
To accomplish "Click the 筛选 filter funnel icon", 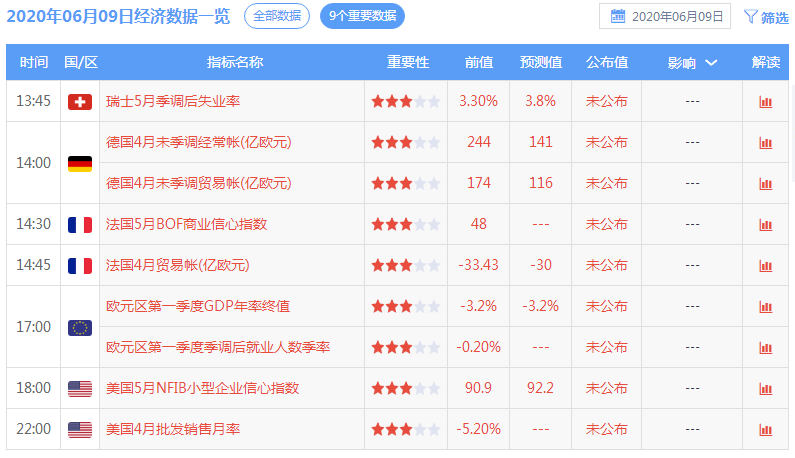I will (751, 17).
